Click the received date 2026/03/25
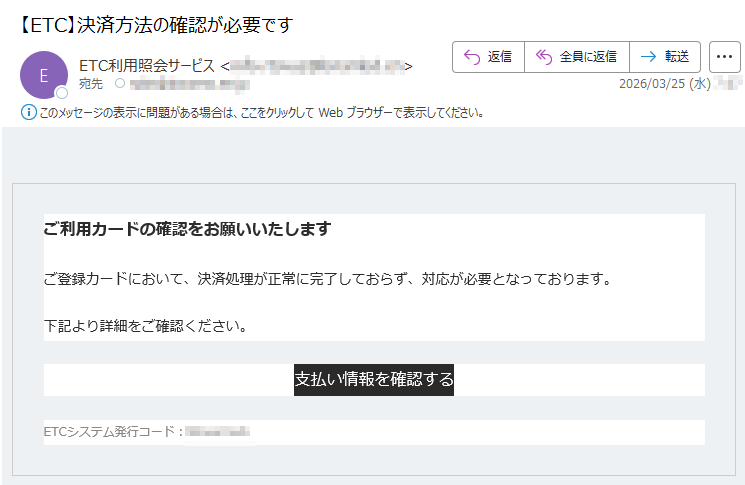The width and height of the screenshot is (745, 485). [x=654, y=84]
